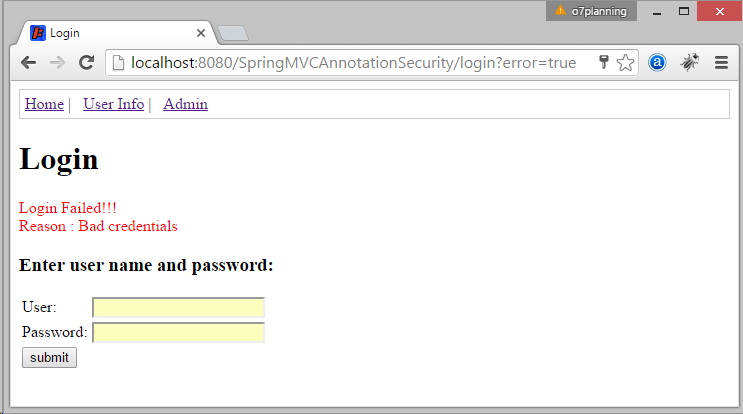Click the o7planning profile button

(591, 11)
